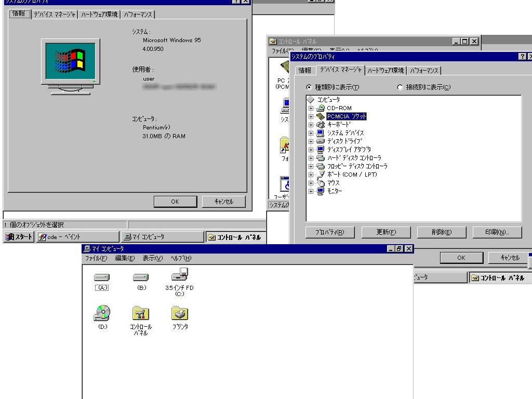Expand the モニター tree node
Viewport: 532px width, 399px height.
pos(311,191)
